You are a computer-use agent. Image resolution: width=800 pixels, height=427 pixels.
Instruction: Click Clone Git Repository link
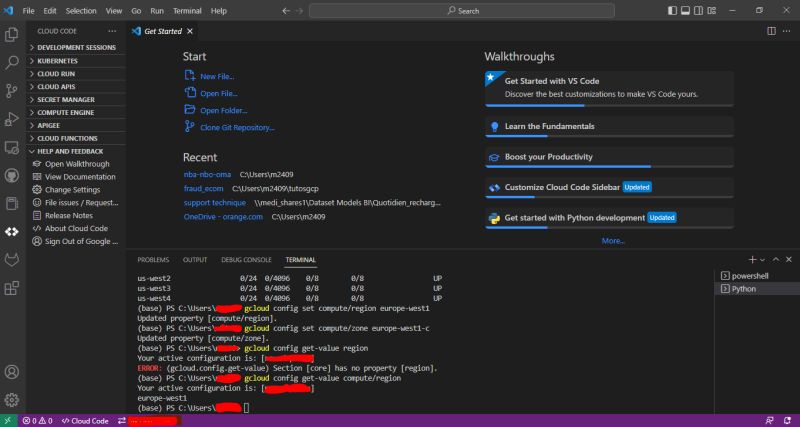click(237, 128)
